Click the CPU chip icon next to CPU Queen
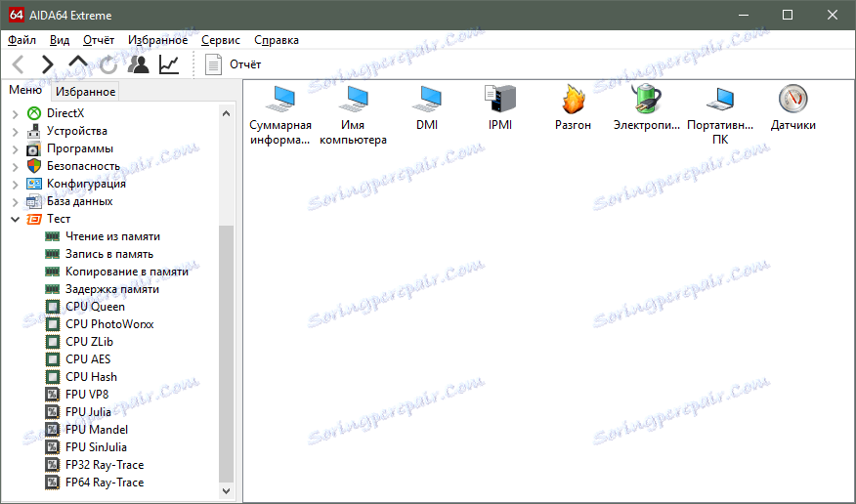856x504 pixels. pos(53,307)
